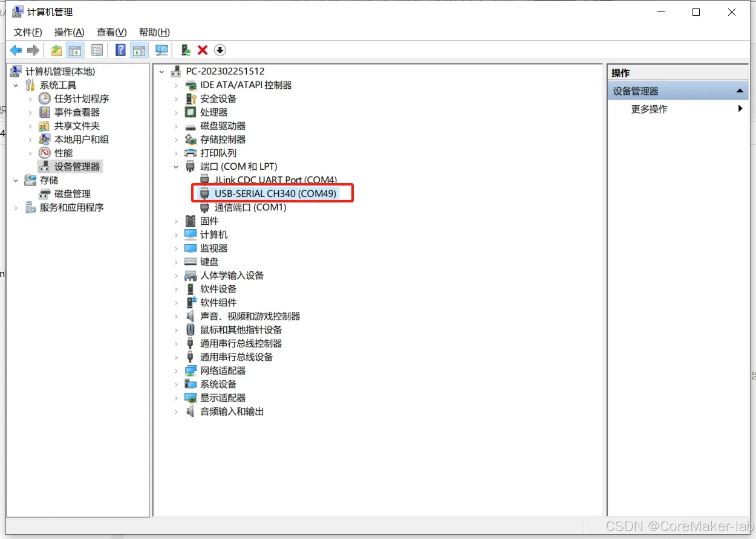The image size is (756, 539).
Task: Open the 文件 menu
Action: (27, 32)
